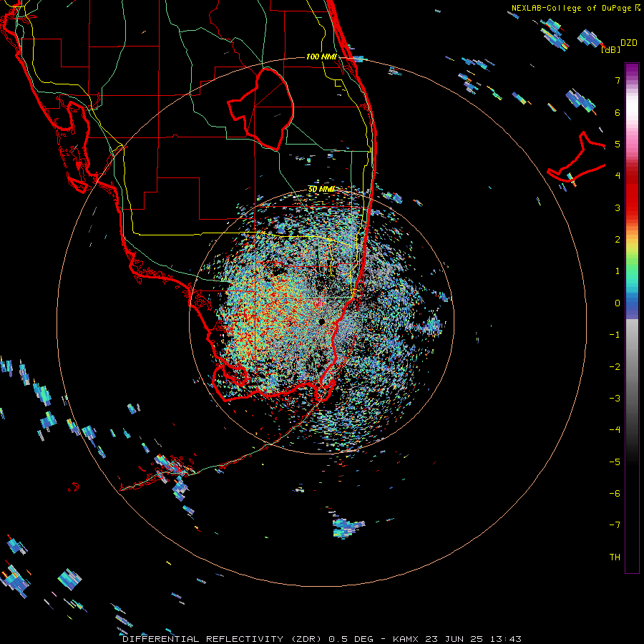644x644 pixels.
Task: Click the -6 value on the color scale
Action: [615, 494]
